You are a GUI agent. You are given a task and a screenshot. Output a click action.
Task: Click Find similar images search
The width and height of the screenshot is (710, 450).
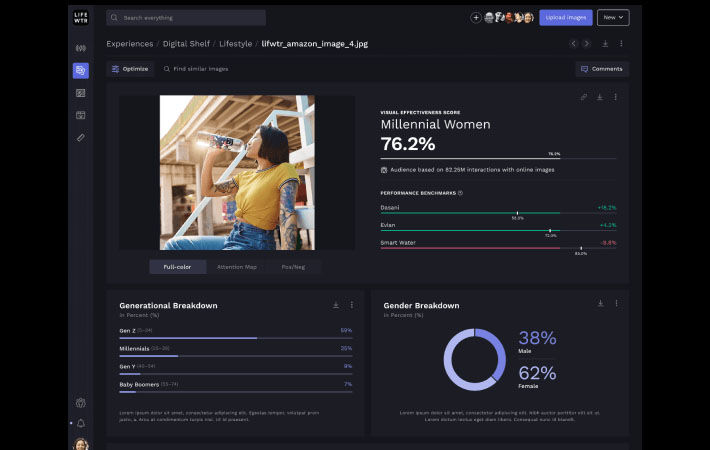196,69
